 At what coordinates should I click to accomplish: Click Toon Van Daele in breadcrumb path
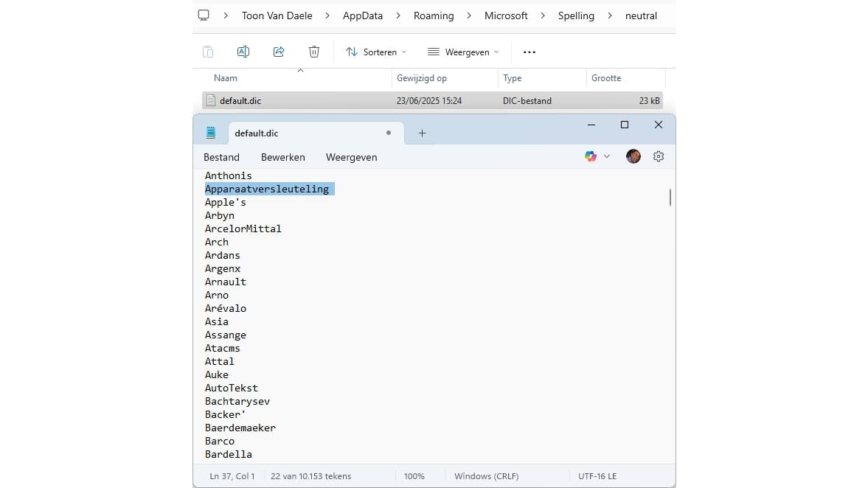point(277,15)
